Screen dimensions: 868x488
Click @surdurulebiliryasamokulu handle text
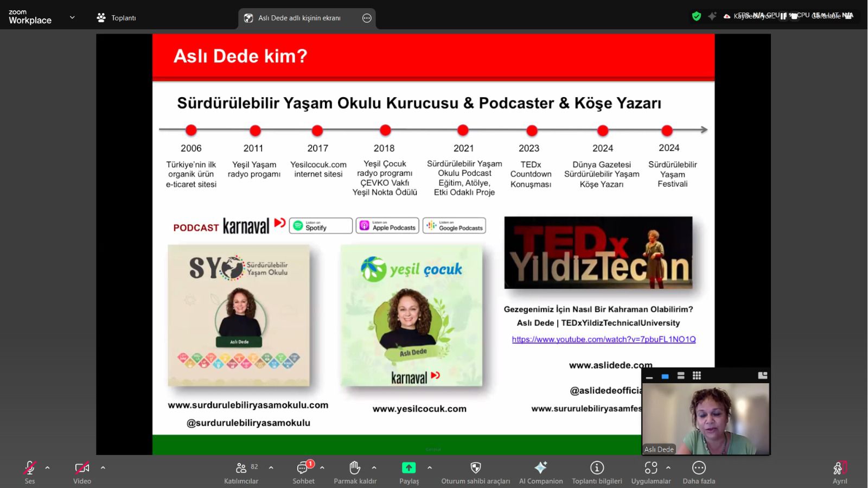pyautogui.click(x=248, y=423)
